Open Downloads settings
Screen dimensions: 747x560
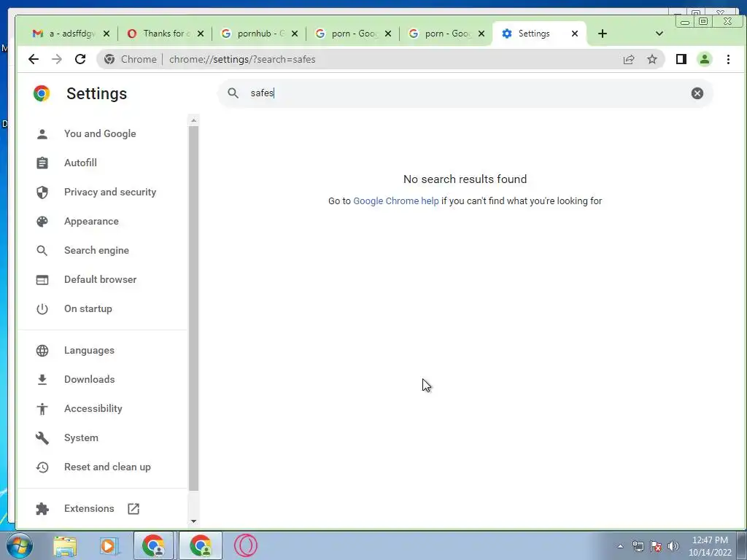(x=90, y=379)
